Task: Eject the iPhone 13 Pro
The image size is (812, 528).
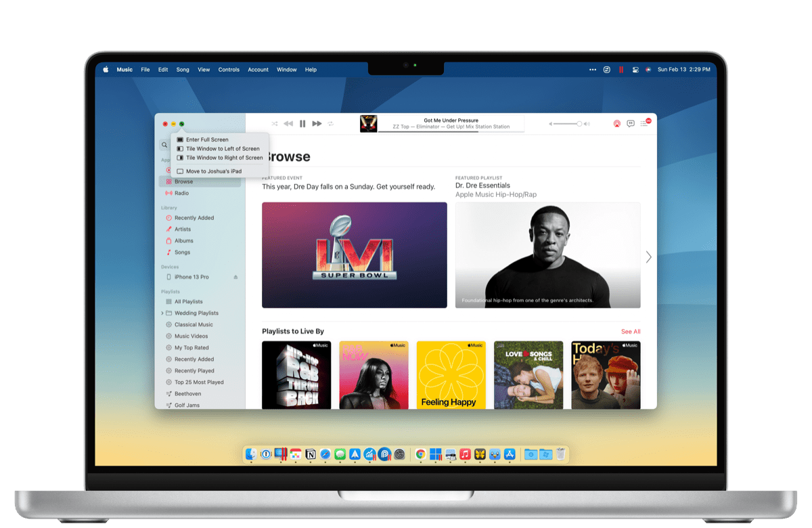Action: (x=235, y=277)
